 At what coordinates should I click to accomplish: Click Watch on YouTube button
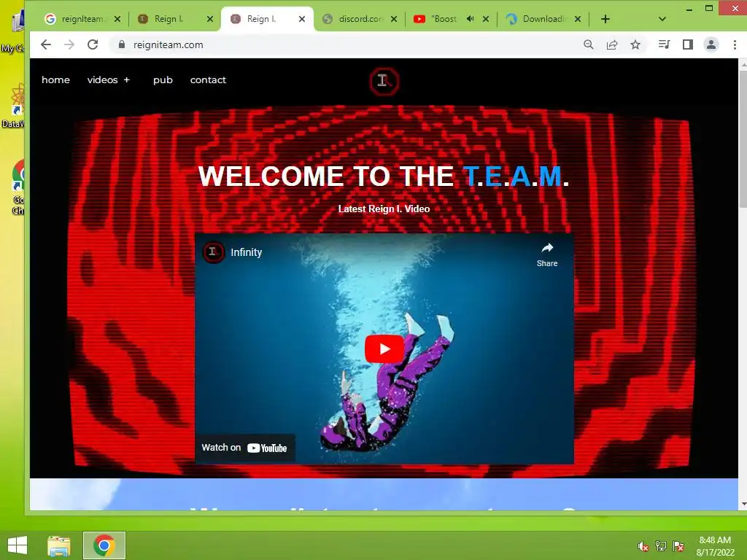tap(244, 448)
